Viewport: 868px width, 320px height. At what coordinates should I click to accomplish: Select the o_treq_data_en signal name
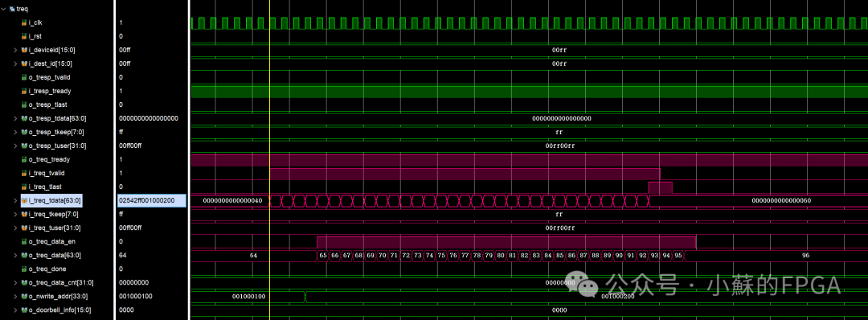[x=52, y=241]
